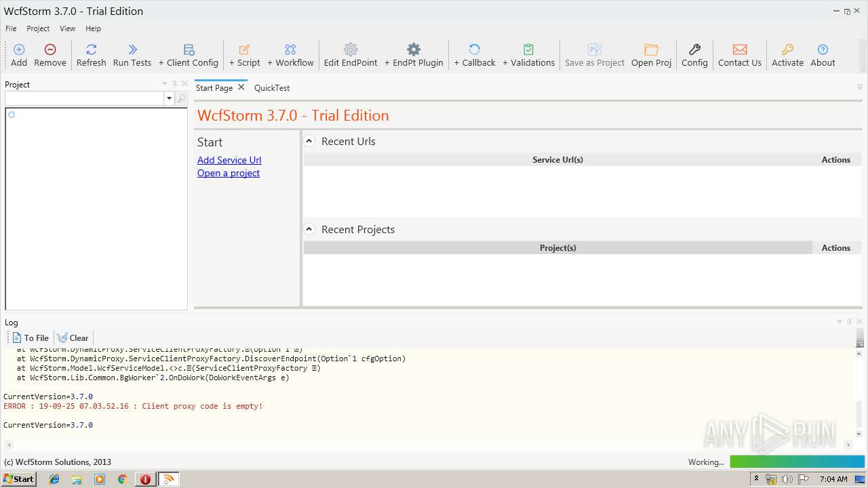Click the Add Service Url link
This screenshot has height=488, width=868.
(x=229, y=160)
